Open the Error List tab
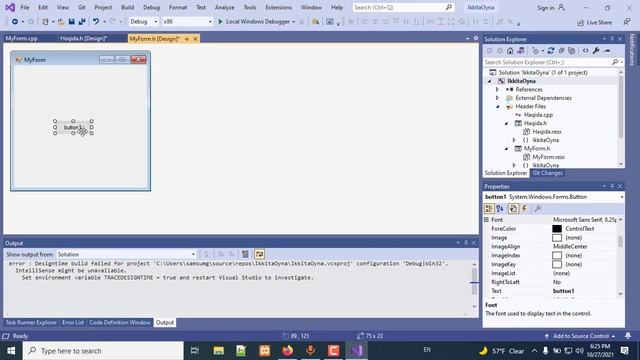Viewport: 640px width, 360px height. 73,322
